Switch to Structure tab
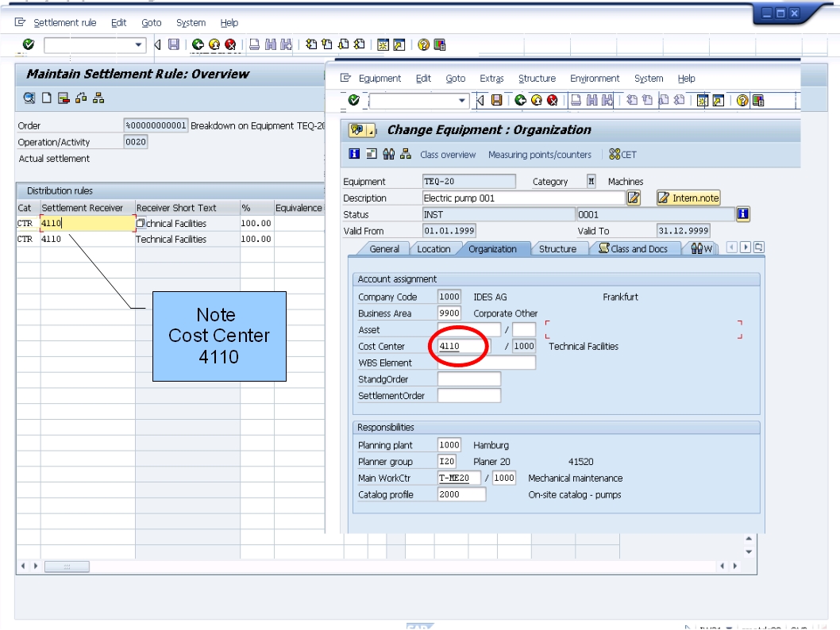 point(557,249)
